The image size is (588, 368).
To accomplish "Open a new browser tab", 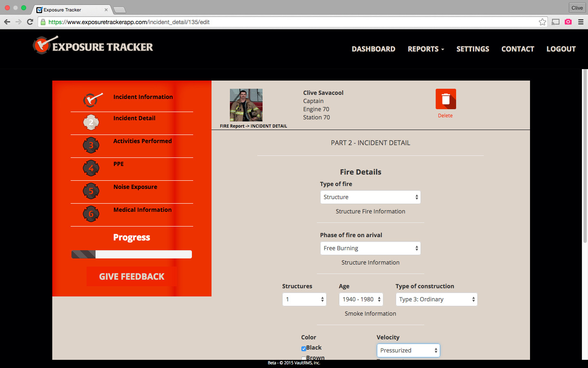I will click(119, 10).
